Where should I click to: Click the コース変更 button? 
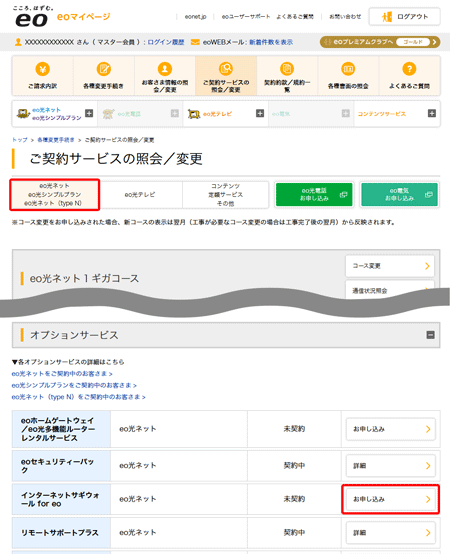390,266
